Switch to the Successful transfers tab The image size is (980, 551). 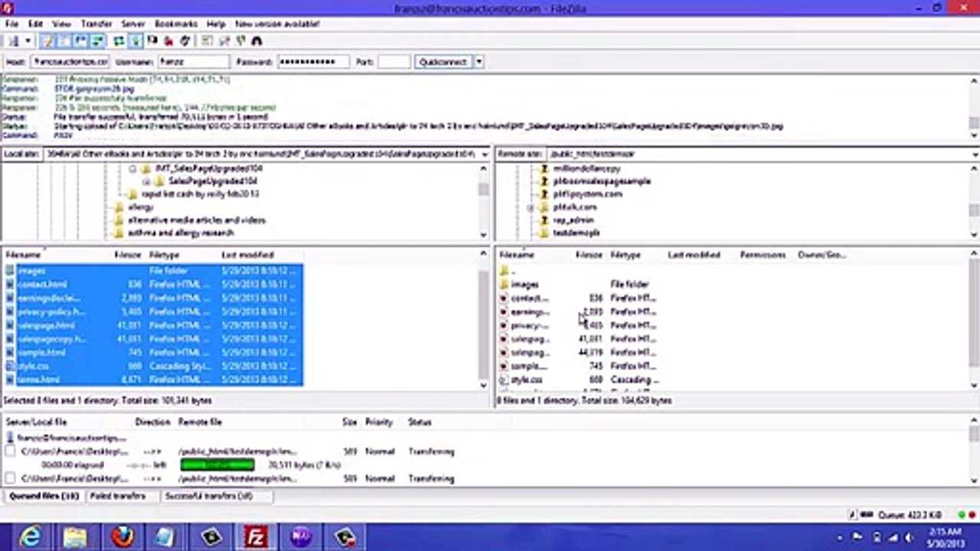pos(209,496)
